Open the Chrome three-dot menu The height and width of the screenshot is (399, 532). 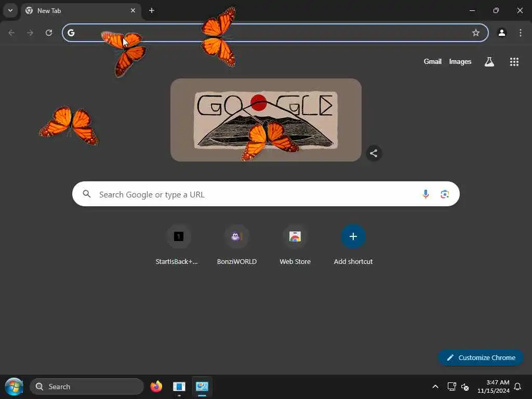tap(521, 33)
